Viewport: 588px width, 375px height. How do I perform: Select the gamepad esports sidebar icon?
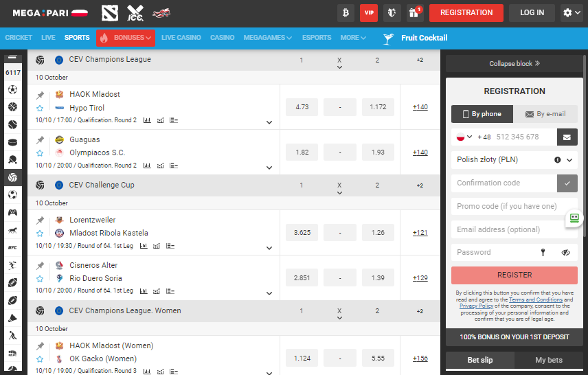coord(13,213)
